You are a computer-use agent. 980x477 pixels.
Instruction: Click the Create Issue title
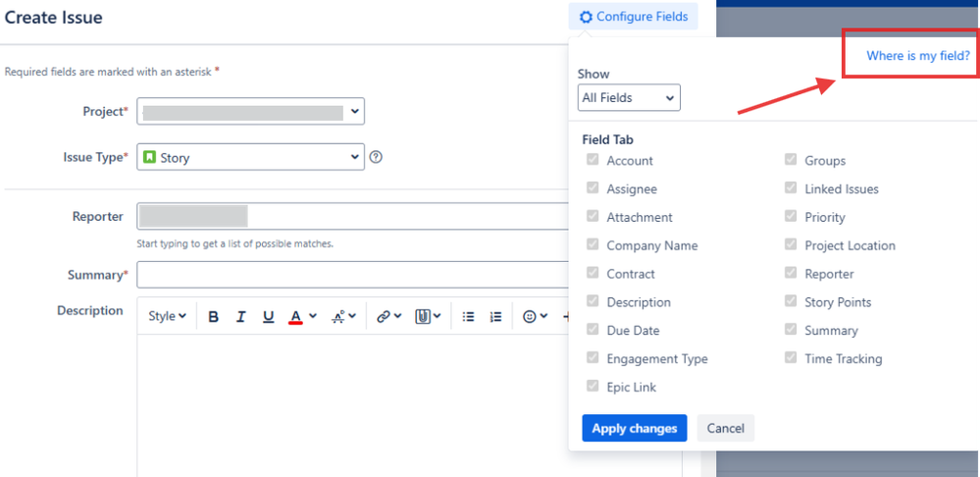pos(53,18)
